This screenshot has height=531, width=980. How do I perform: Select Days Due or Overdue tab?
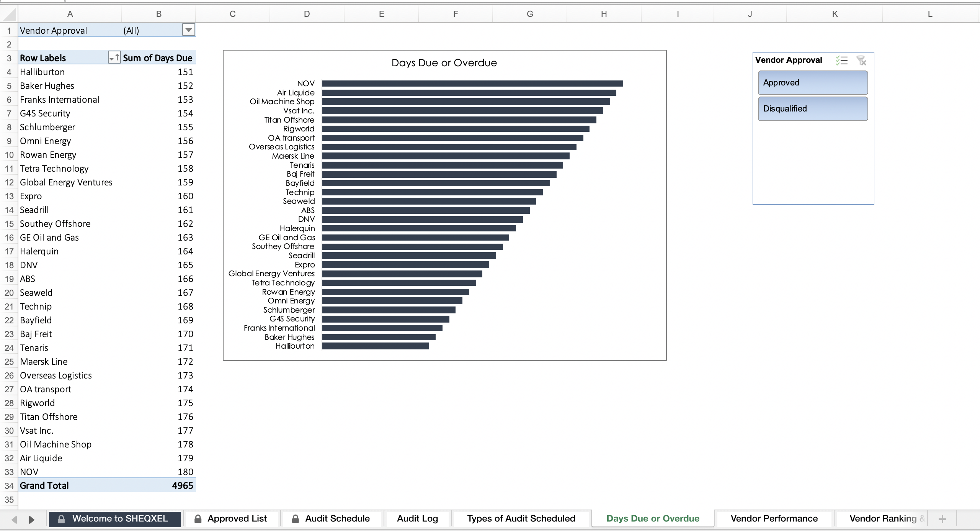[x=653, y=519]
